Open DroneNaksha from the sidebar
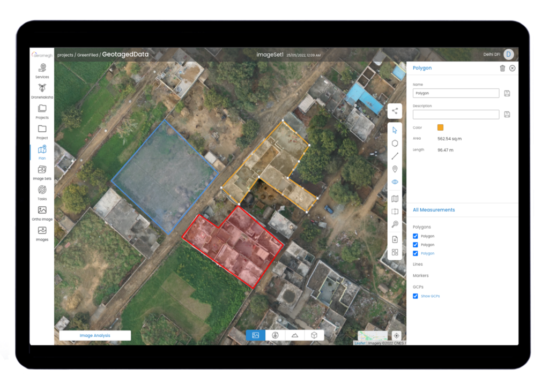 [42, 90]
